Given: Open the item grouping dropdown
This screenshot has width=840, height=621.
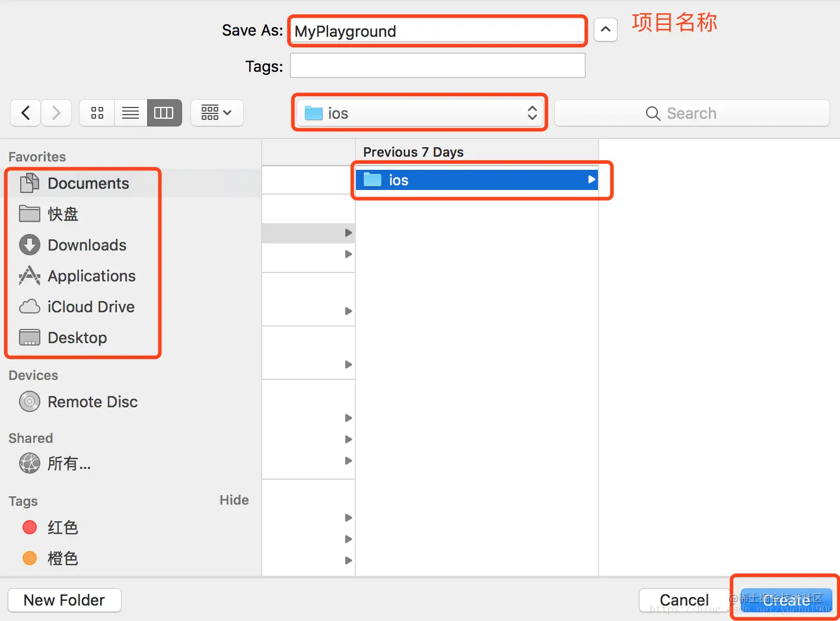Looking at the screenshot, I should point(217,113).
